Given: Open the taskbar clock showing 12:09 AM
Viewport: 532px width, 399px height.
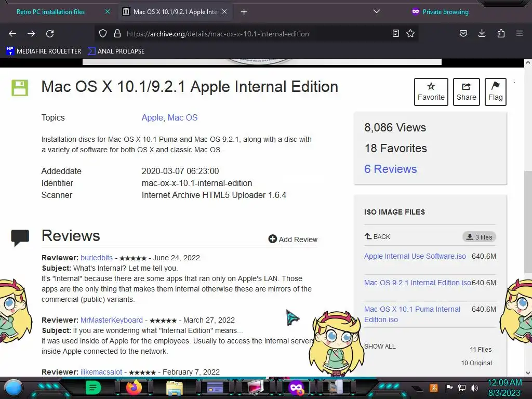Looking at the screenshot, I should tap(504, 388).
